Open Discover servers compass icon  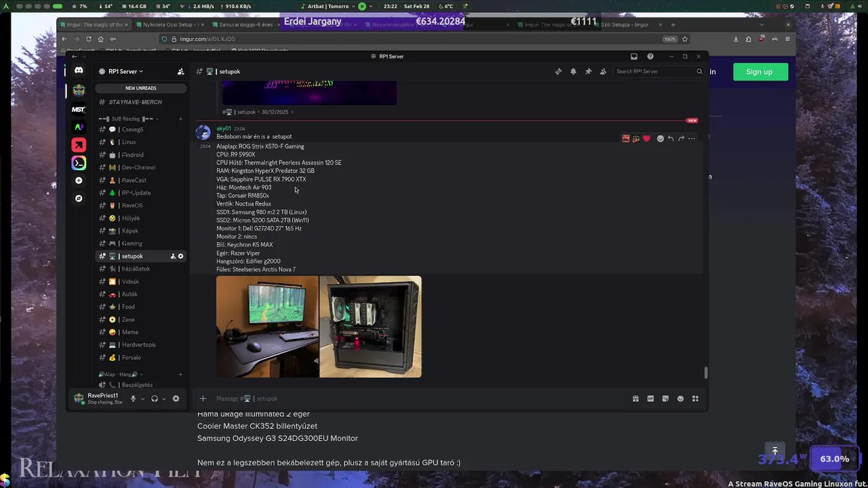pyautogui.click(x=79, y=199)
